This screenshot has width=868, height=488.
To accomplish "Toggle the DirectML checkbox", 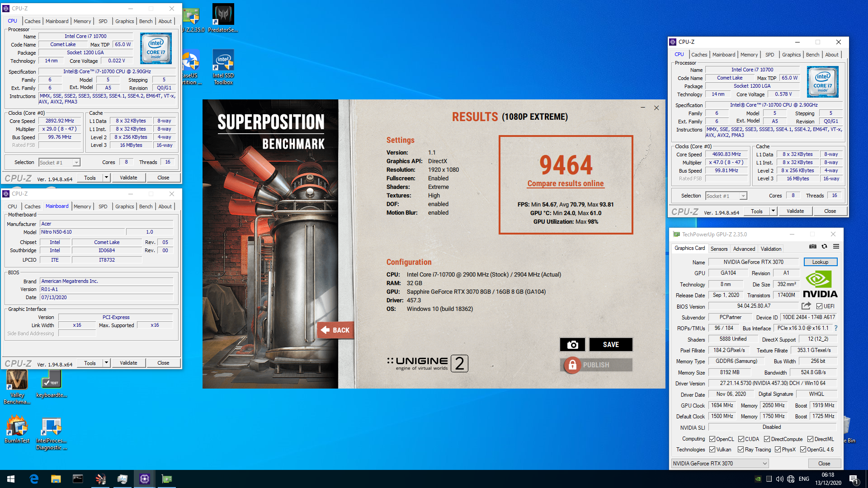I will coord(810,439).
